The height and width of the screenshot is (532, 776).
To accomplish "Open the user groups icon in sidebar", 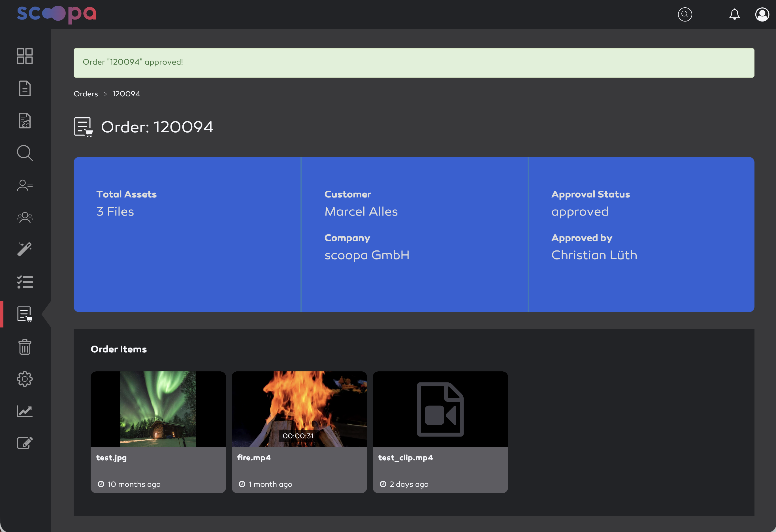I will (x=25, y=217).
